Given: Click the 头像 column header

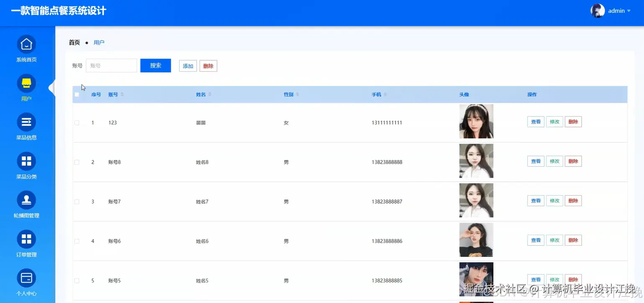Looking at the screenshot, I should click(x=464, y=95).
